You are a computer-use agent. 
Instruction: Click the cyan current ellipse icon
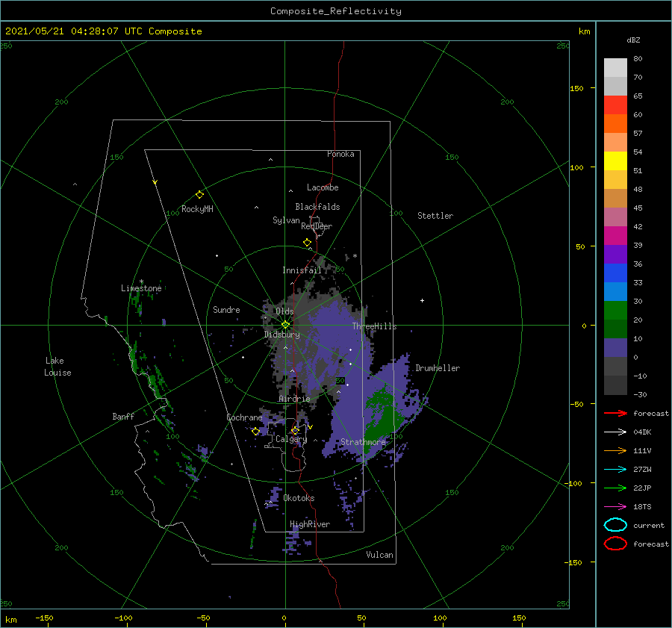click(615, 525)
